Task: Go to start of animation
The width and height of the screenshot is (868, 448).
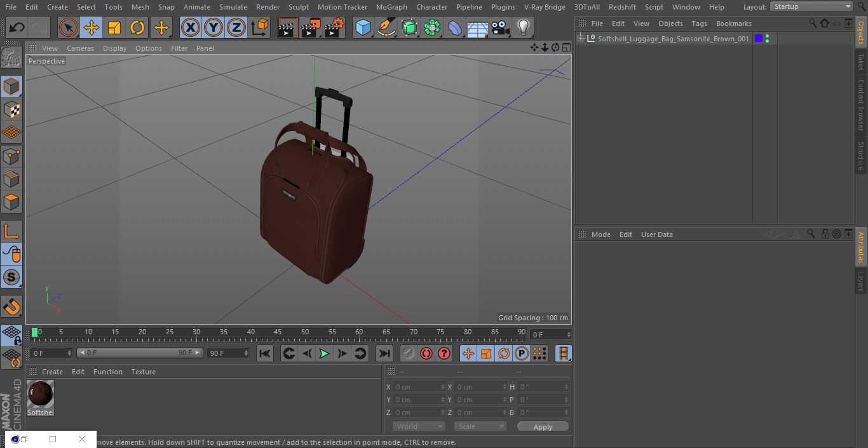Action: tap(265, 353)
